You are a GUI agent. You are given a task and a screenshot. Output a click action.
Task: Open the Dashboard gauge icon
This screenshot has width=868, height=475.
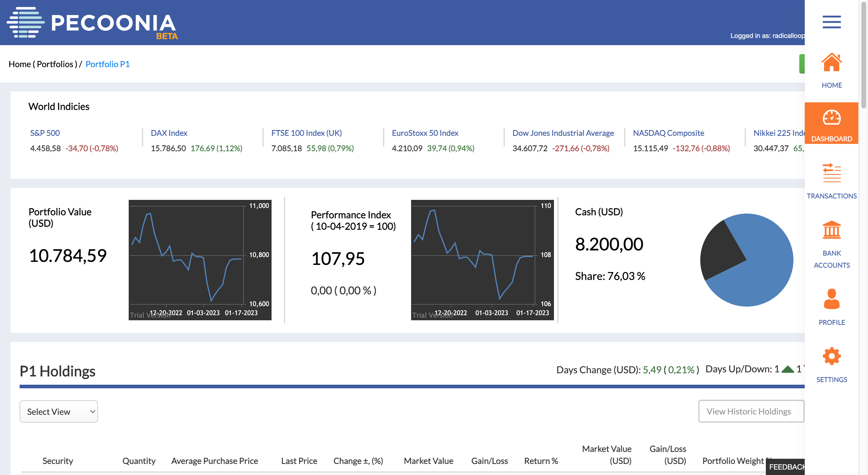click(x=831, y=118)
